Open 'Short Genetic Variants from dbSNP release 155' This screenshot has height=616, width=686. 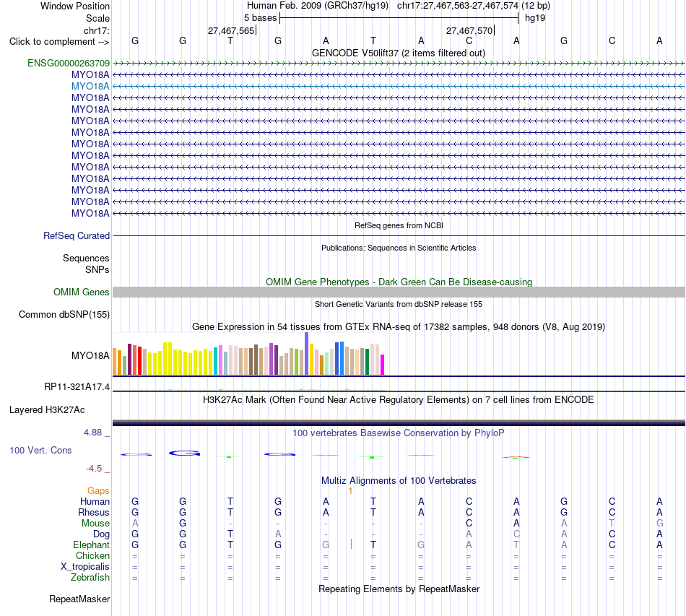(399, 304)
